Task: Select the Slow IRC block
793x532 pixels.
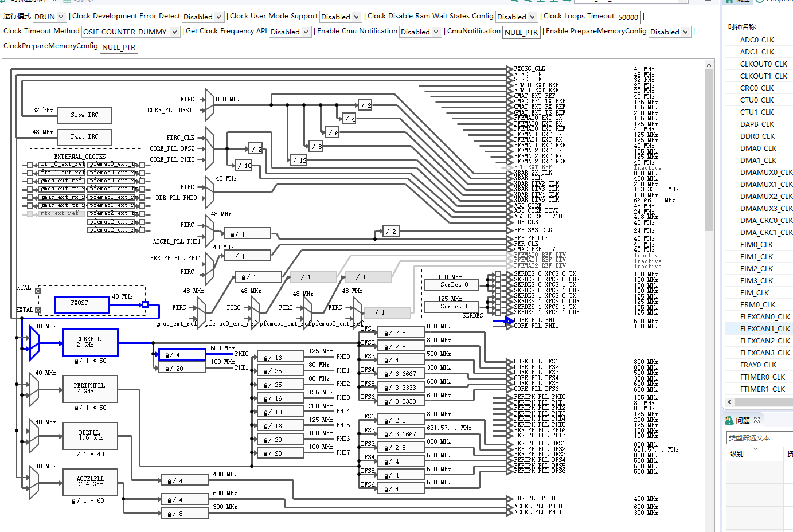Action: tap(84, 115)
